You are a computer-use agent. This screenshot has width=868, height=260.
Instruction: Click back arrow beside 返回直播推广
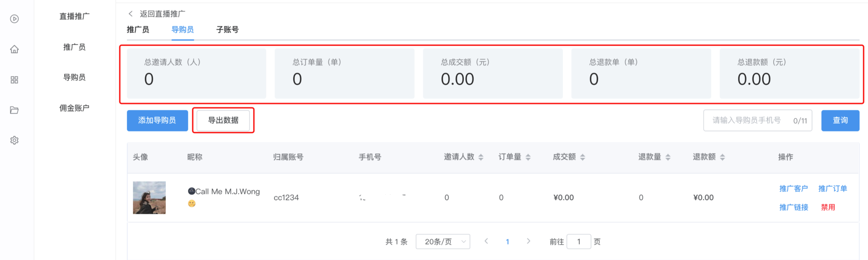coord(130,14)
